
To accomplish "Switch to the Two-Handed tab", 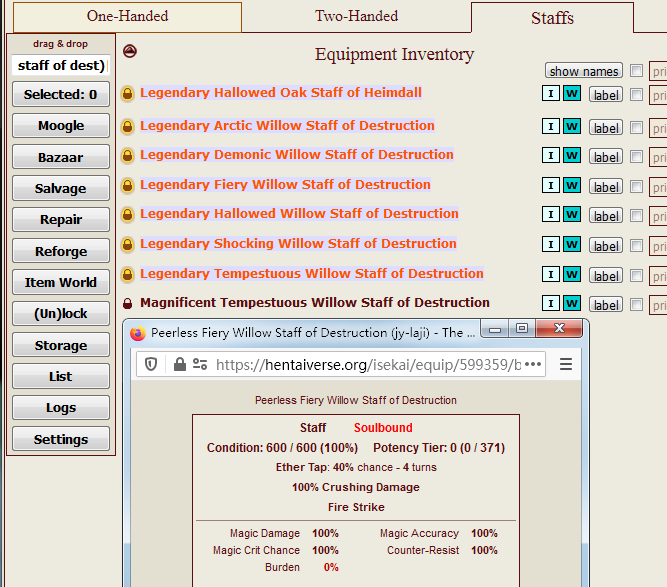I will pyautogui.click(x=356, y=17).
